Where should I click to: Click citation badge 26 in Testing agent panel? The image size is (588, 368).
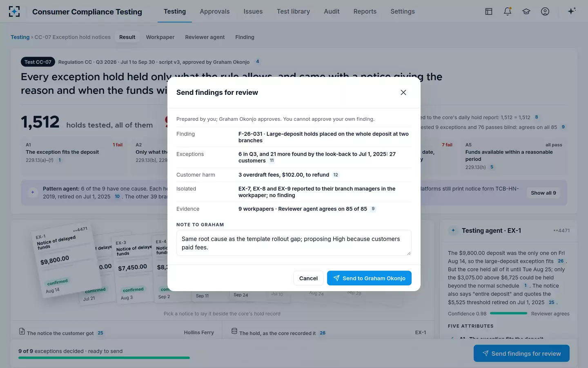[x=561, y=261]
